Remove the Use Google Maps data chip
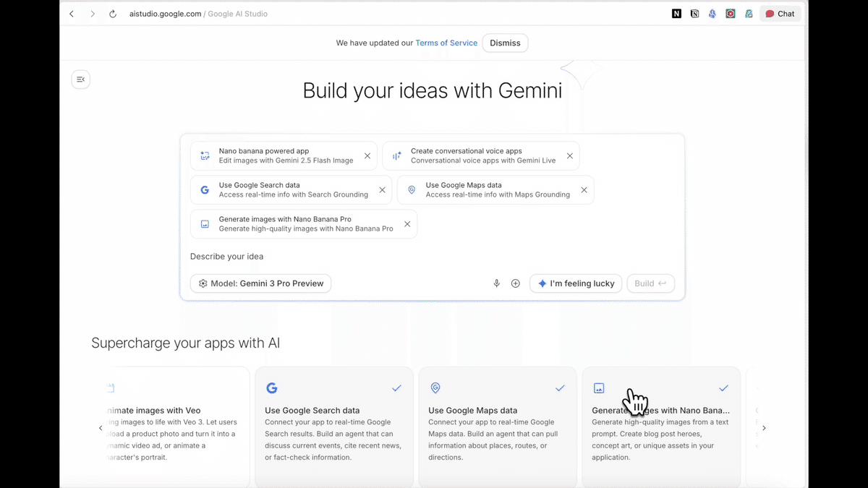 (584, 190)
